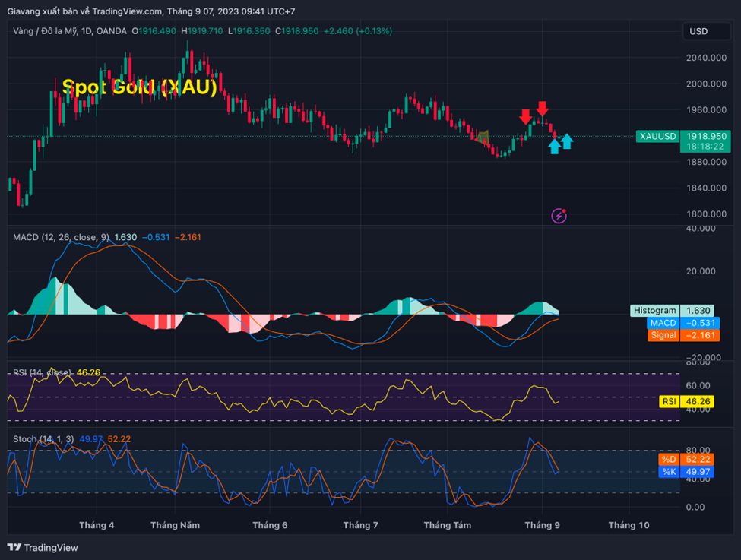Click the right red down arrow marker
This screenshot has width=741, height=560.
pos(542,109)
